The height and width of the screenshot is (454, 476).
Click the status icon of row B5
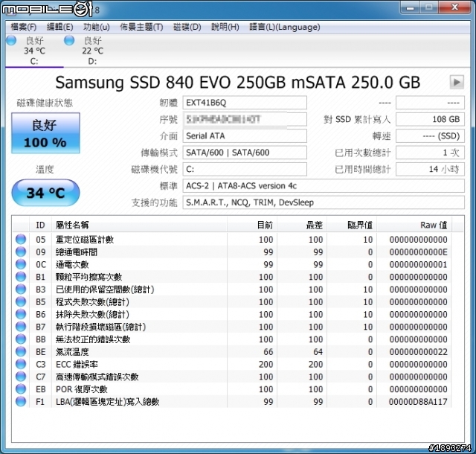[x=21, y=301]
